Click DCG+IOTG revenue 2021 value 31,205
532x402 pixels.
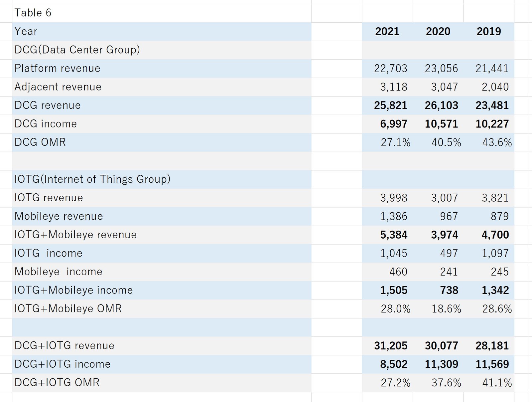(x=387, y=346)
